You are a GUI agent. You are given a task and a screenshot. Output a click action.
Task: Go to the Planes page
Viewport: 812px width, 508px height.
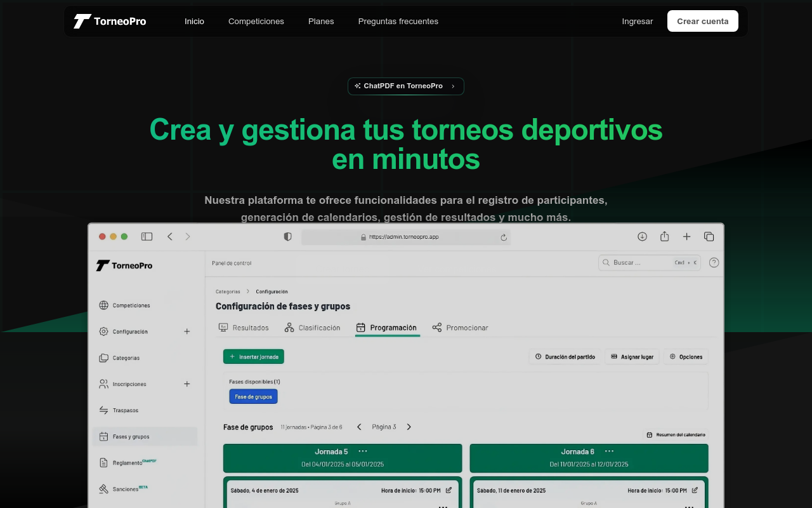[321, 21]
